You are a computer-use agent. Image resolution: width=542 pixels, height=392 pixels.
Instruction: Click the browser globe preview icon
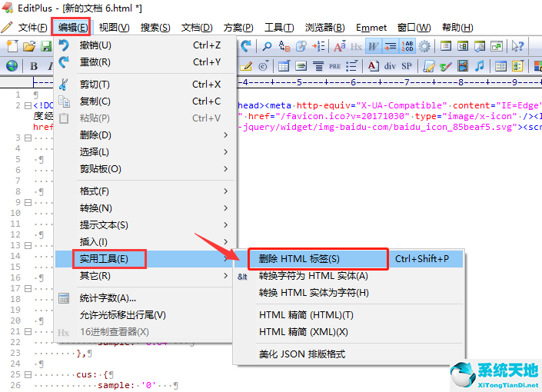(x=12, y=65)
